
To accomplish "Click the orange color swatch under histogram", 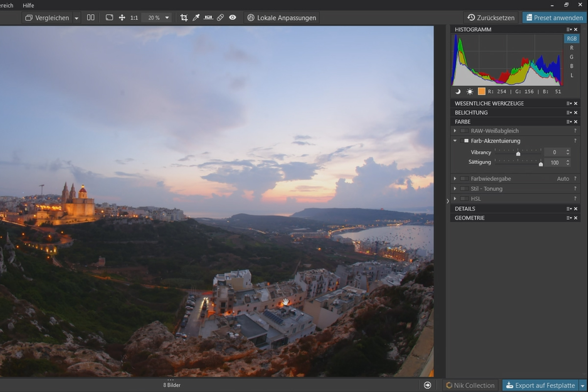I will coord(481,91).
